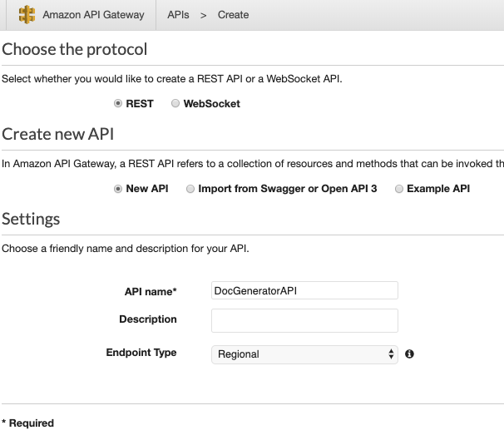Choose Import from Swagger or Open API 3
This screenshot has width=504, height=445.
[x=190, y=189]
